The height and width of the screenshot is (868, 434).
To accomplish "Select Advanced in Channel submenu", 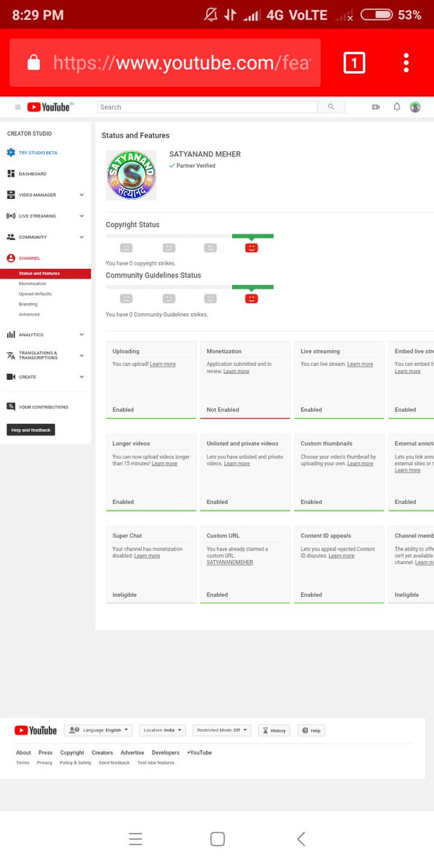I will tap(30, 315).
